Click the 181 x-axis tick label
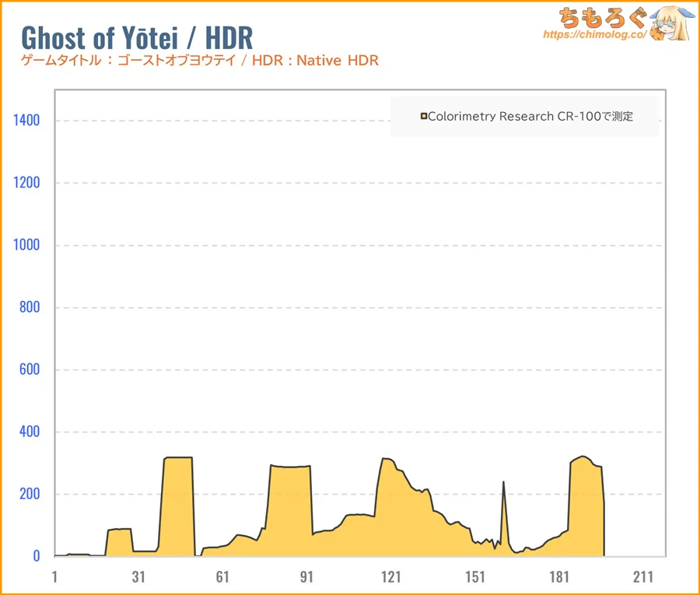The height and width of the screenshot is (595, 700). pos(558,577)
